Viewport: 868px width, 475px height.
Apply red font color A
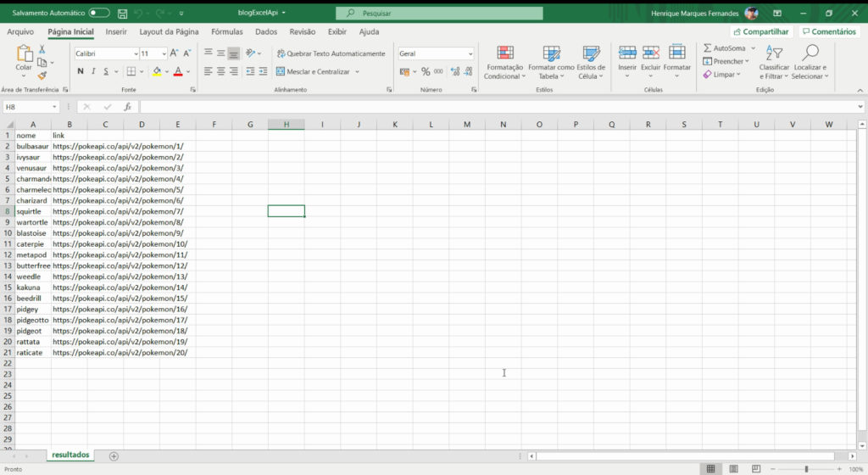coord(178,71)
